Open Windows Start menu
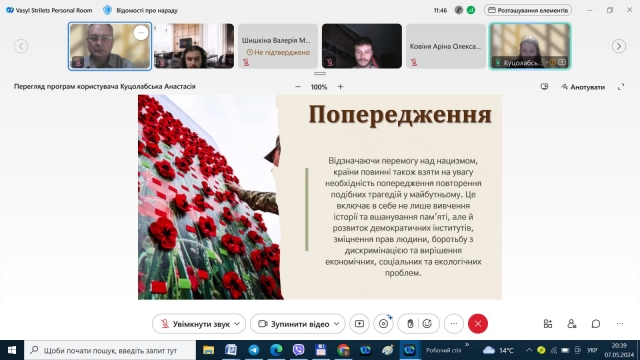Viewport: 640px width, 360px height. point(12,350)
